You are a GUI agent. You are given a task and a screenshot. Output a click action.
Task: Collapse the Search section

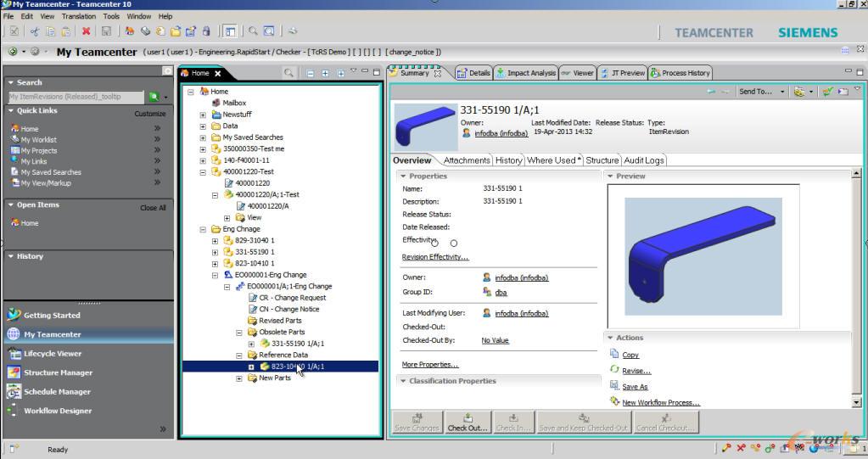click(10, 82)
